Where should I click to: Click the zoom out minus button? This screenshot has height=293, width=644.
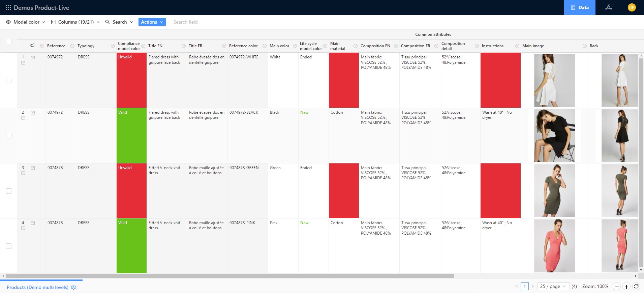point(616,287)
